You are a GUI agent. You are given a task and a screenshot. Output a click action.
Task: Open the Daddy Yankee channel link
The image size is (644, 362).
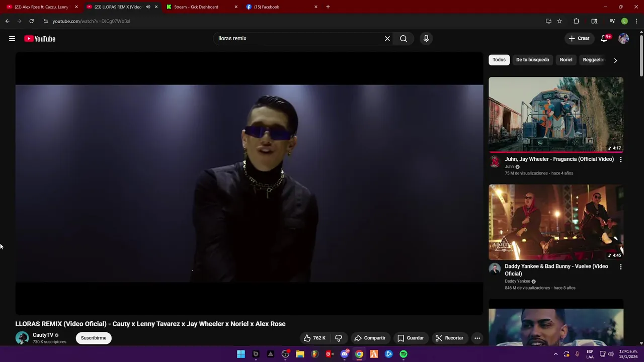[x=517, y=282]
